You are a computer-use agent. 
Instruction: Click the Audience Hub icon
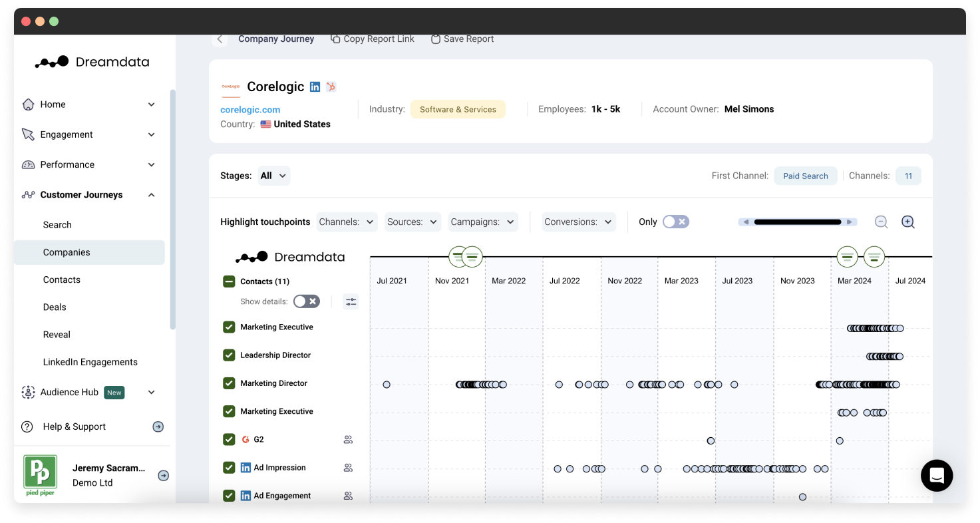tap(28, 392)
